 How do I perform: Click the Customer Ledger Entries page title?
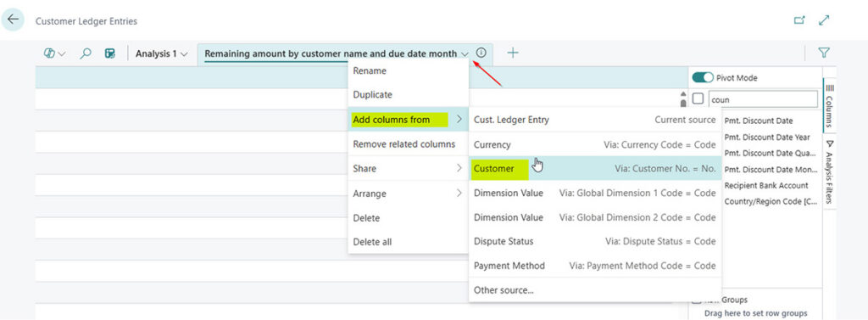86,21
